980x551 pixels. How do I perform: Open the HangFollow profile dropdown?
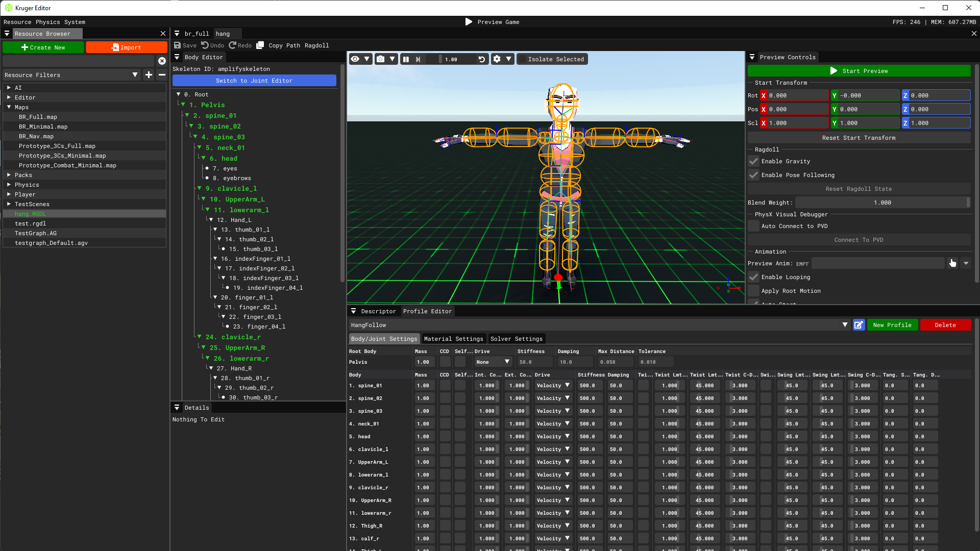pos(845,325)
